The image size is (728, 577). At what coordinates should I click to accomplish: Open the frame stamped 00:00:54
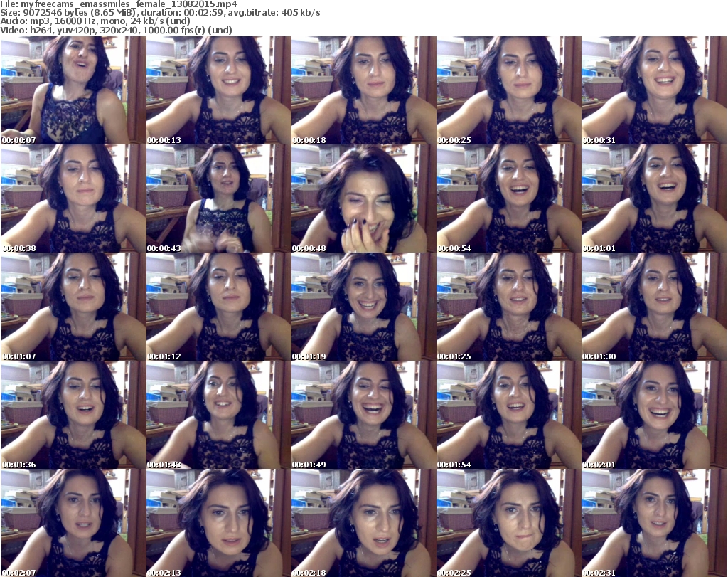pyautogui.click(x=508, y=198)
